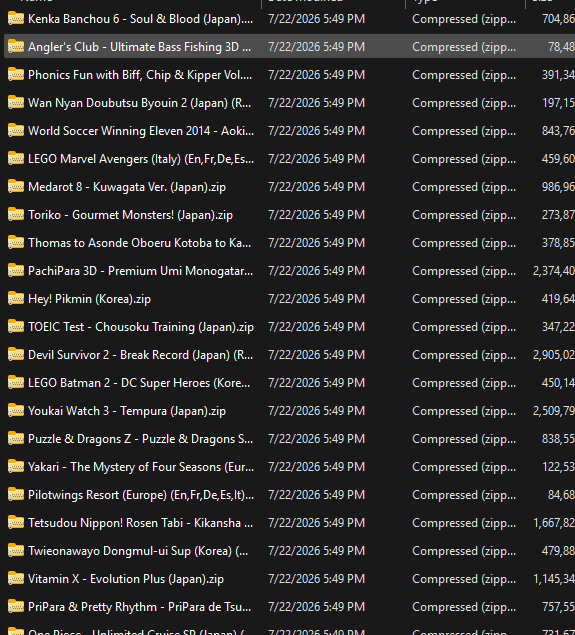Image resolution: width=575 pixels, height=635 pixels.
Task: Select file name Thomas to Asonde Oboeru Kotoba
Action: pos(140,243)
